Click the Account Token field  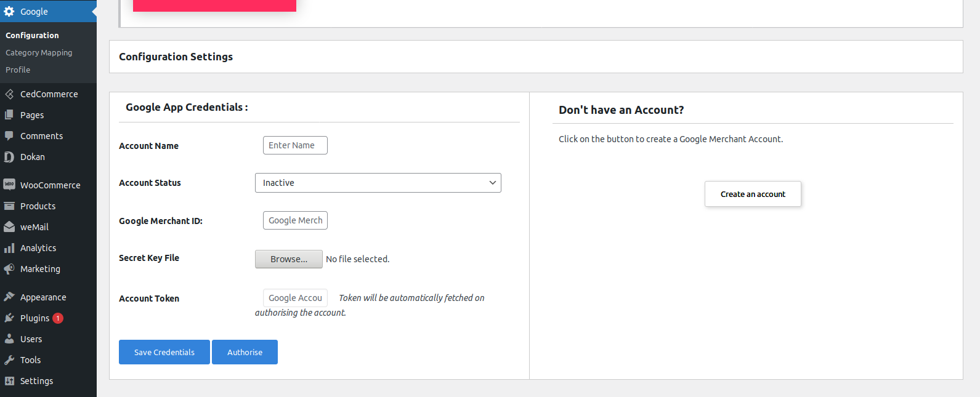pos(295,298)
